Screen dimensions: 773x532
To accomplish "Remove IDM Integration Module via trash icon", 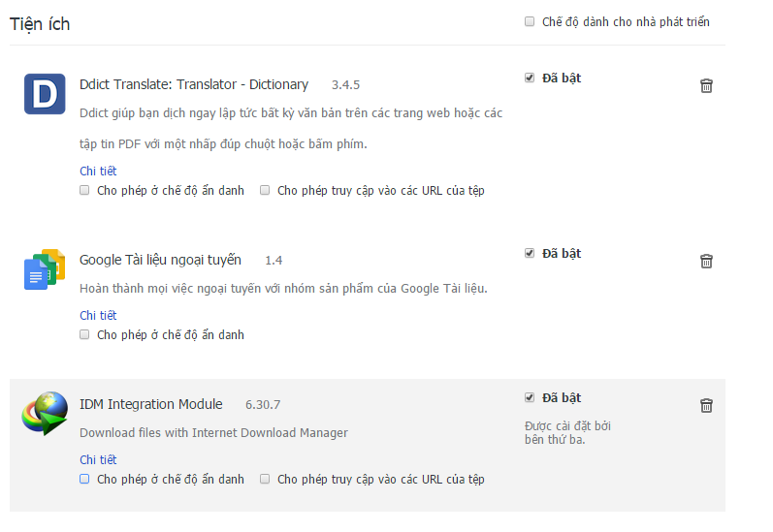I will pos(706,405).
